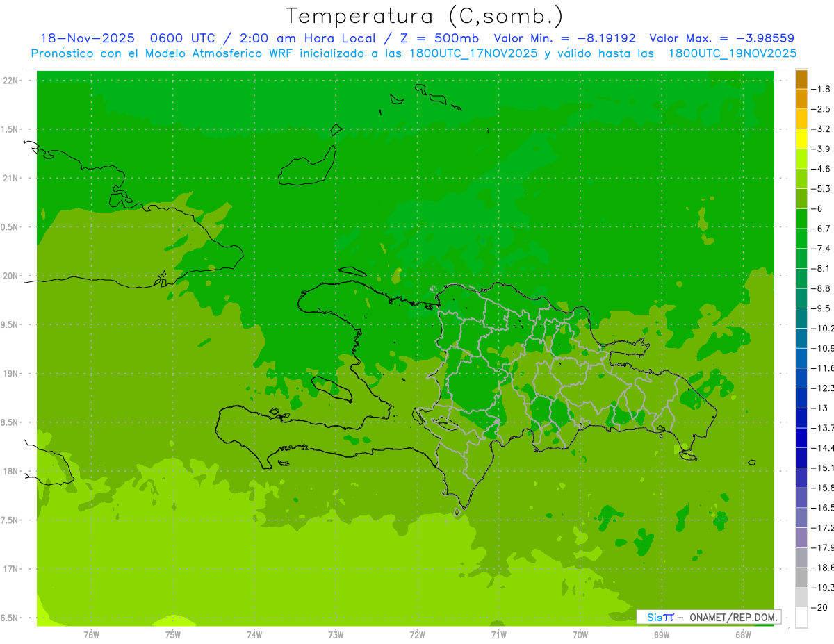Click the "-13" color scale value
This screenshot has width=834, height=644.
point(819,408)
